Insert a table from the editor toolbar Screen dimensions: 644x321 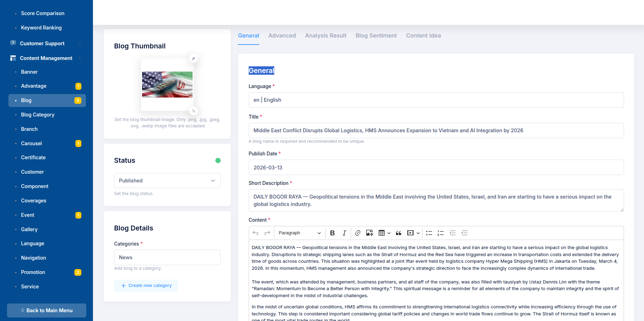(x=382, y=233)
